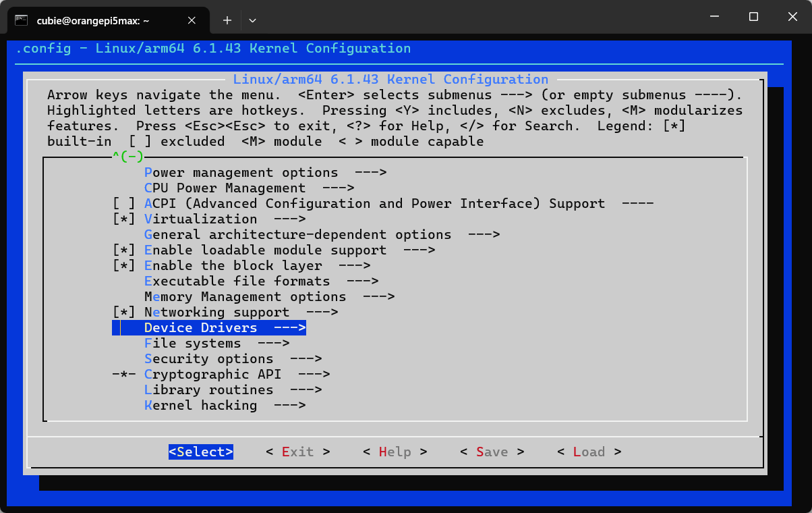812x513 pixels.
Task: Expand the File systems submenu arrow
Action: 273,344
